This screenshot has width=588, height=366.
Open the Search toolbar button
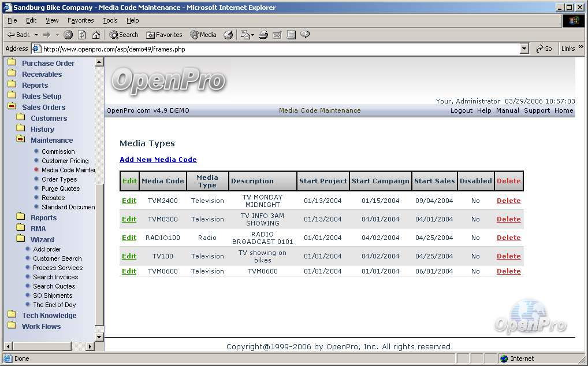124,35
